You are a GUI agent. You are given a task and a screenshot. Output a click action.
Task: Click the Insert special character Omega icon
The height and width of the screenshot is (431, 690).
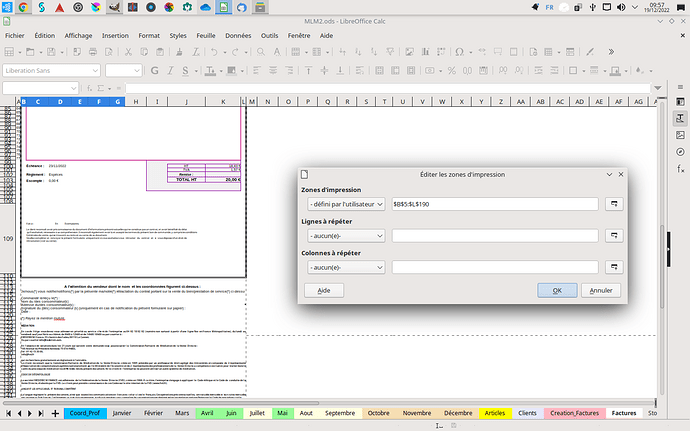coord(459,52)
